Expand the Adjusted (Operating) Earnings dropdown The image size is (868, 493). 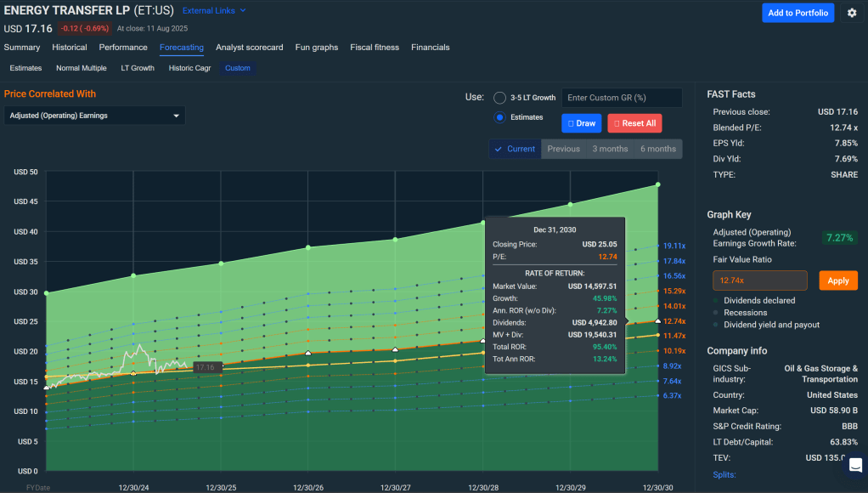[94, 116]
